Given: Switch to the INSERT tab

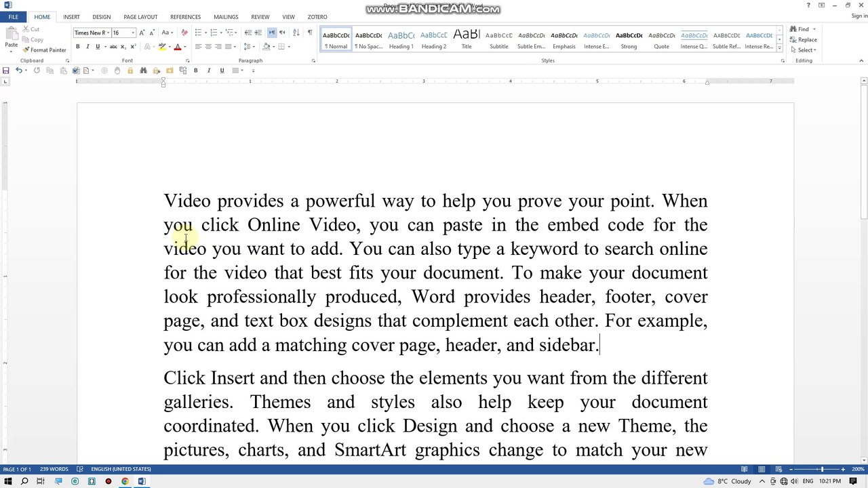Looking at the screenshot, I should [71, 17].
